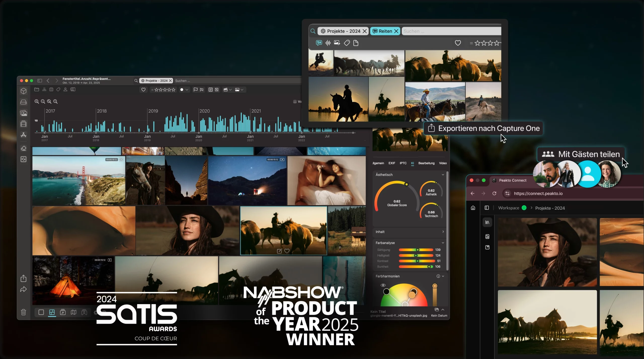
Task: Click the zoom in magnifier above timeline
Action: click(37, 102)
